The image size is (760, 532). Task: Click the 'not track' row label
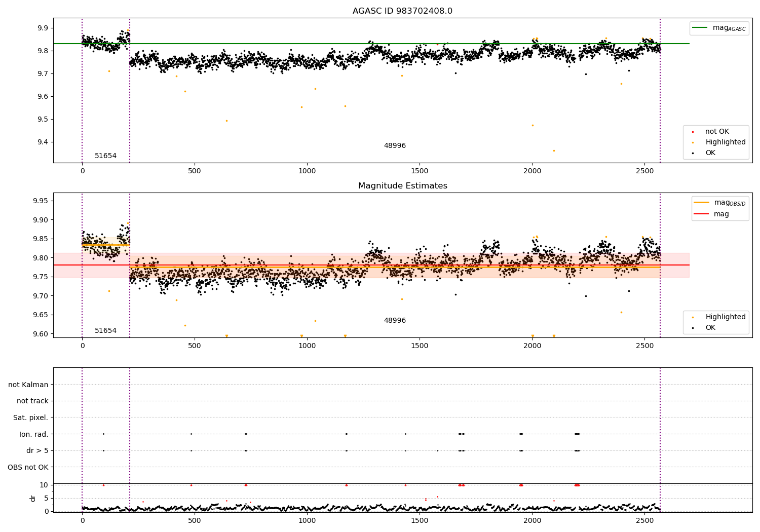click(32, 401)
